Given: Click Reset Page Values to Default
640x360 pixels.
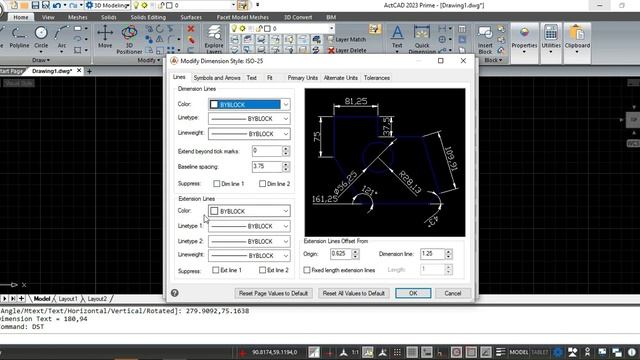Looking at the screenshot, I should click(273, 293).
